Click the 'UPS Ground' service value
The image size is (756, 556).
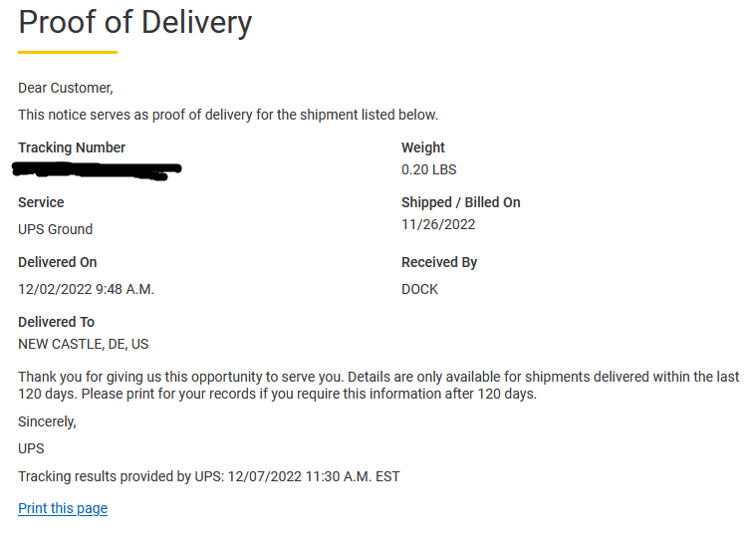pos(55,229)
